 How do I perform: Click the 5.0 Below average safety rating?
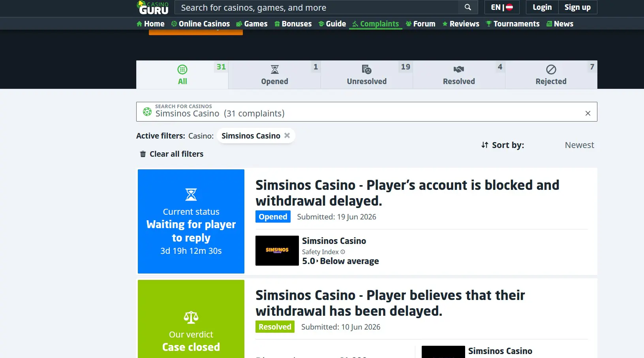[341, 261]
